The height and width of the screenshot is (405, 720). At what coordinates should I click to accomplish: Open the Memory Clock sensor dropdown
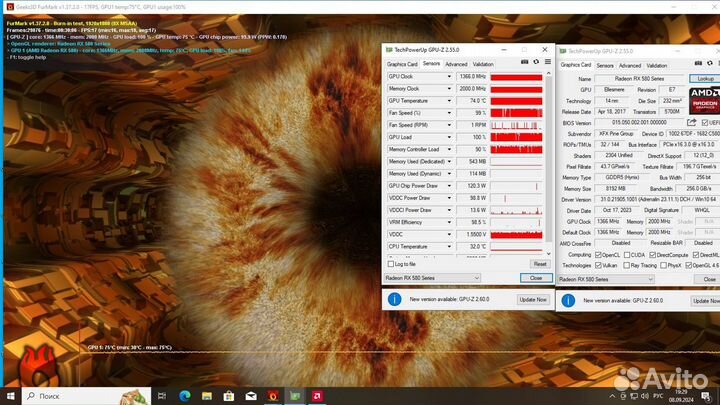pyautogui.click(x=449, y=89)
